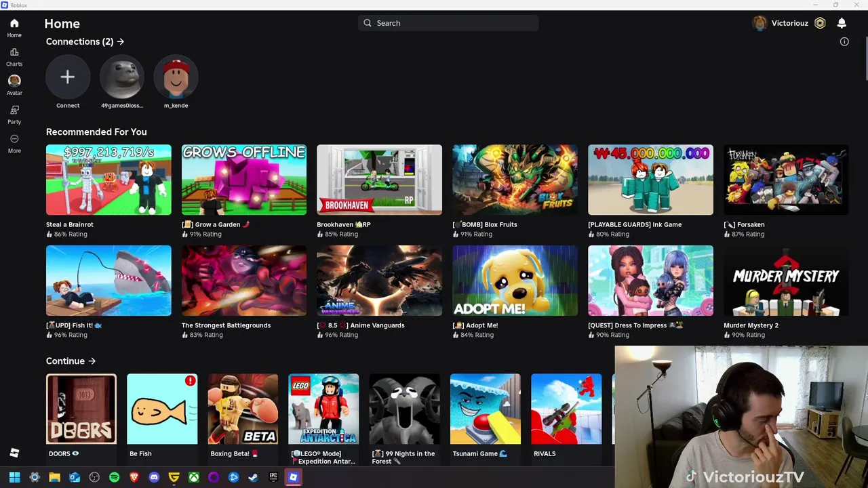The width and height of the screenshot is (868, 488).
Task: Click the Roblox taskbar icon
Action: point(293,477)
